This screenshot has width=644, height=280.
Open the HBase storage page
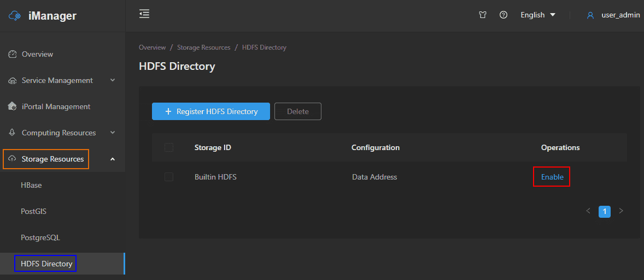(31, 185)
